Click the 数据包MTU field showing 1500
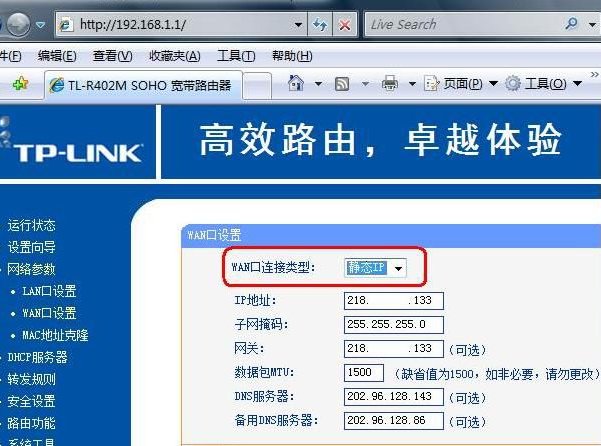Image resolution: width=601 pixels, height=446 pixels. (364, 372)
